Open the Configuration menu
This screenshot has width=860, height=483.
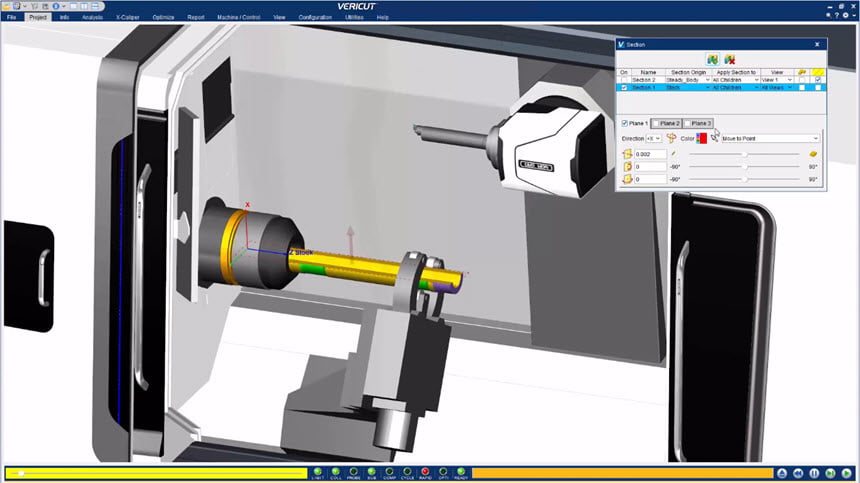coord(315,17)
